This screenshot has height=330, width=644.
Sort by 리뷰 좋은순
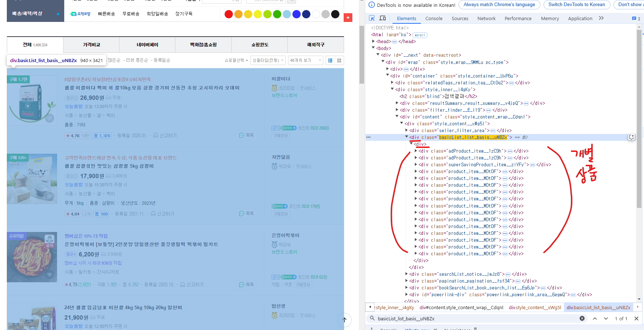137,60
